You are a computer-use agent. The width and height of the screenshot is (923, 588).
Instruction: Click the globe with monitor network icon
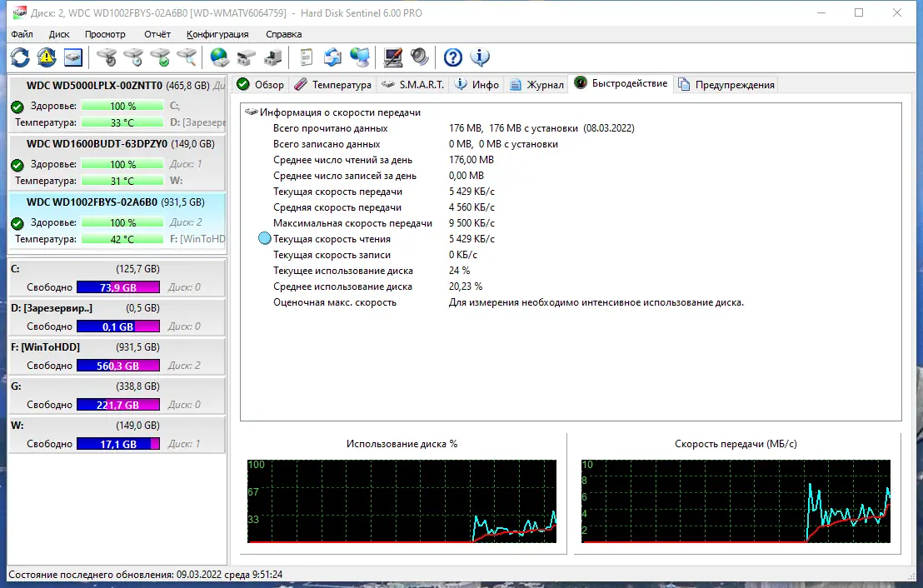click(x=360, y=57)
